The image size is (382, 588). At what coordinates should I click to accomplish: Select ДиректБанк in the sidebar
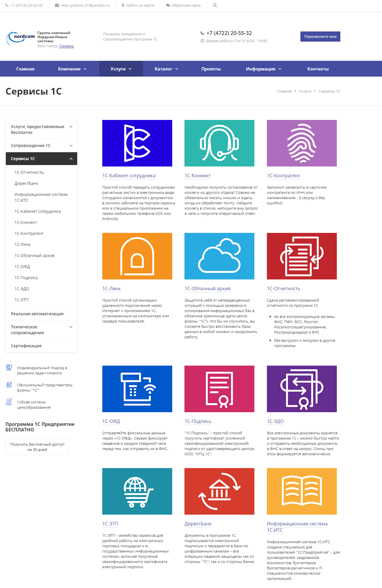click(26, 183)
